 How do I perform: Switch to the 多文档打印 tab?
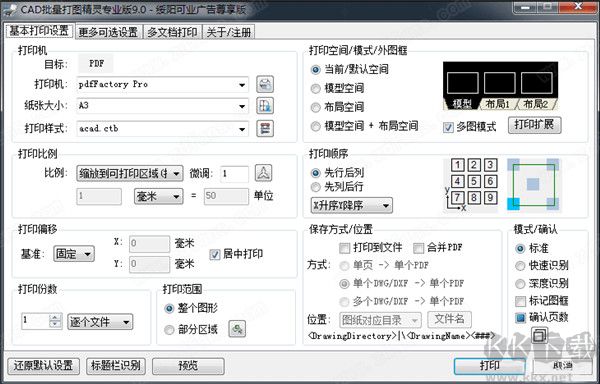pyautogui.click(x=172, y=32)
